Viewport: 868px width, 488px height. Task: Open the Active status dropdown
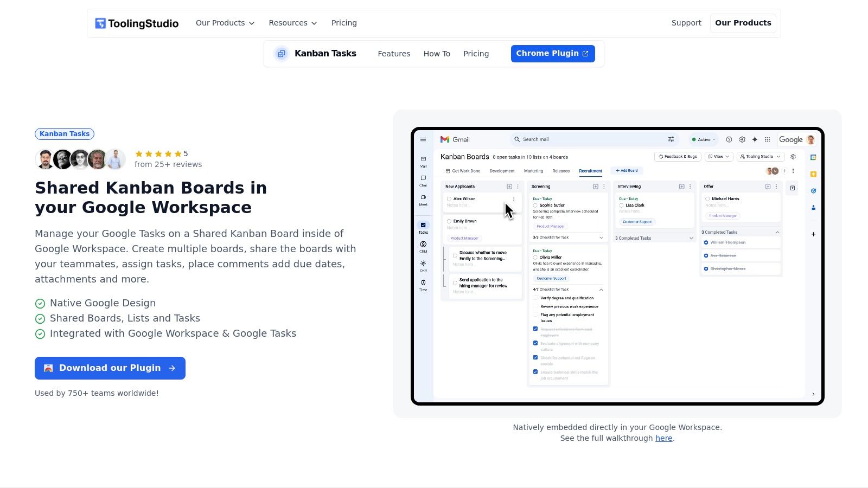point(704,139)
